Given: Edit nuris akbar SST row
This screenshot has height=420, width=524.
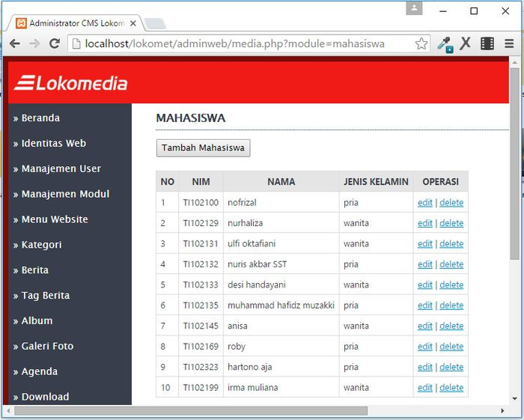Looking at the screenshot, I should 425,264.
